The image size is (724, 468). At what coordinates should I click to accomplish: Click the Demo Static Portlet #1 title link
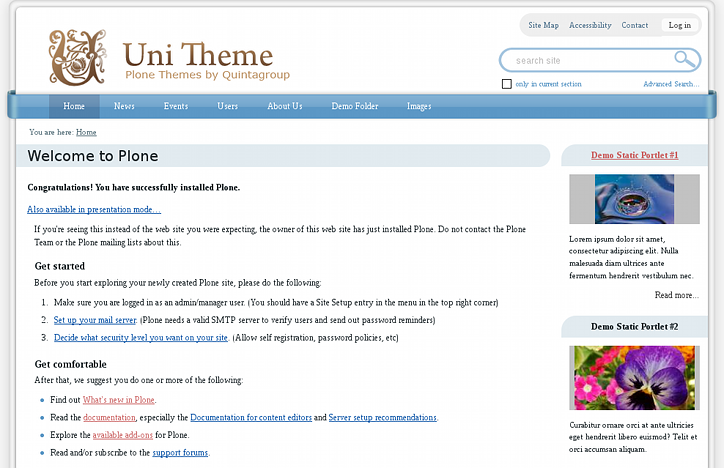coord(634,155)
